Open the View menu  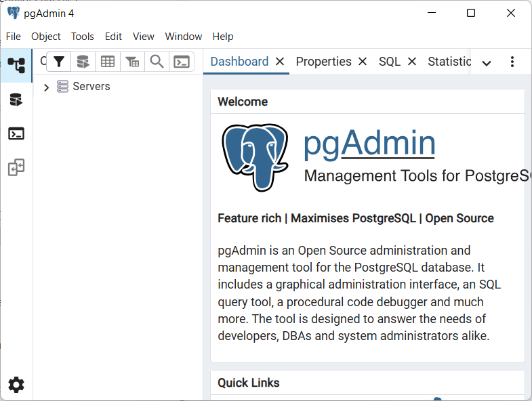[x=144, y=37]
